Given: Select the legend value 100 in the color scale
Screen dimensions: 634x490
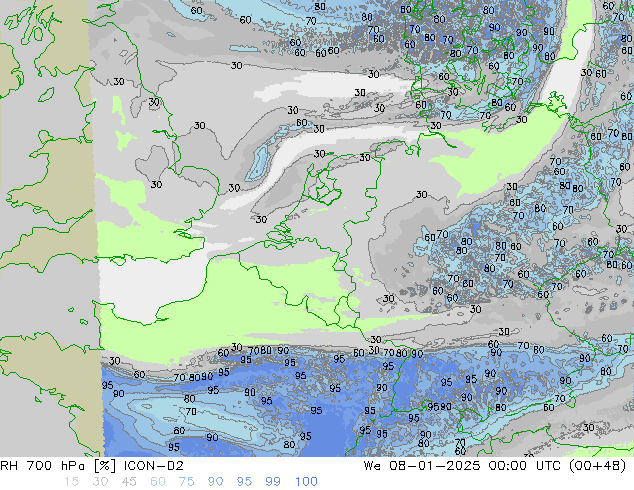Looking at the screenshot, I should tap(306, 482).
